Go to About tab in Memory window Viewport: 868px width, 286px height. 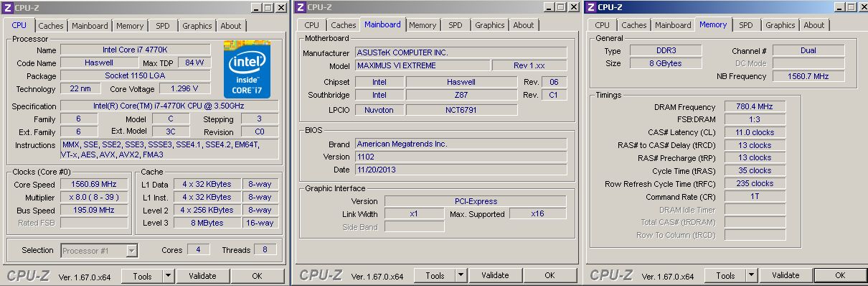click(x=814, y=25)
